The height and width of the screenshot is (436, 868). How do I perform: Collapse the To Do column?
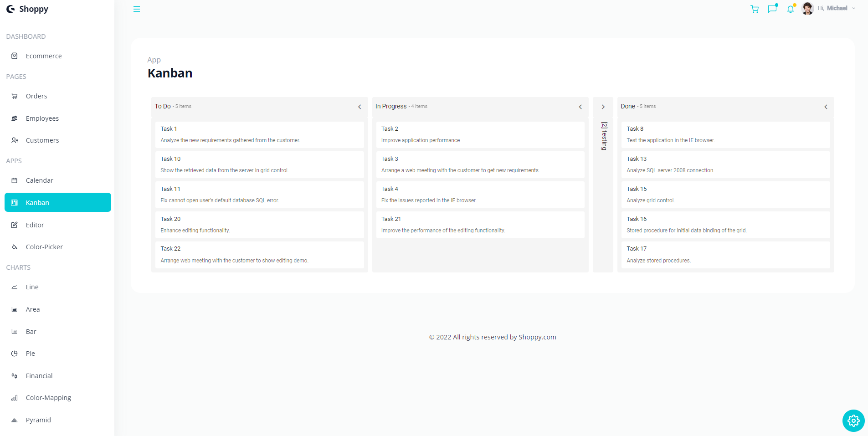[x=360, y=107]
